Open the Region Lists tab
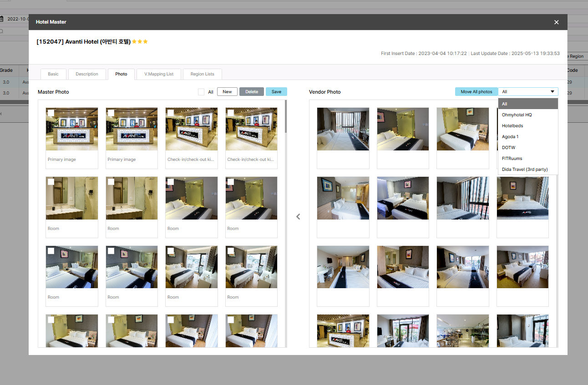This screenshot has width=588, height=385. 203,74
